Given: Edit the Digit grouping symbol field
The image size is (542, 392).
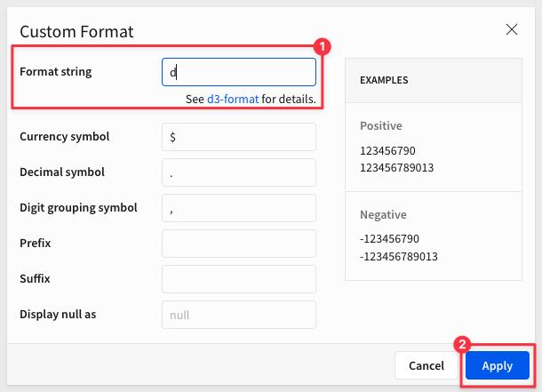Looking at the screenshot, I should (x=239, y=208).
